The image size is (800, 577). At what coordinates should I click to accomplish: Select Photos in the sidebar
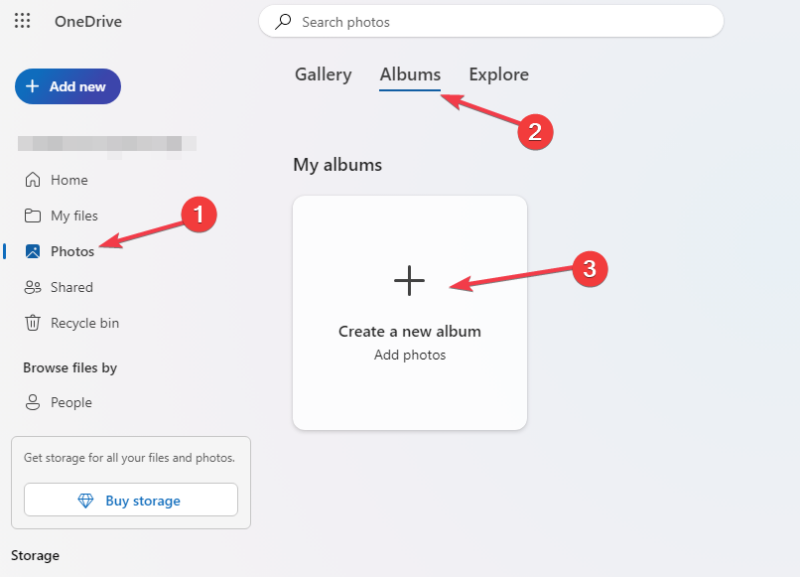tap(69, 251)
